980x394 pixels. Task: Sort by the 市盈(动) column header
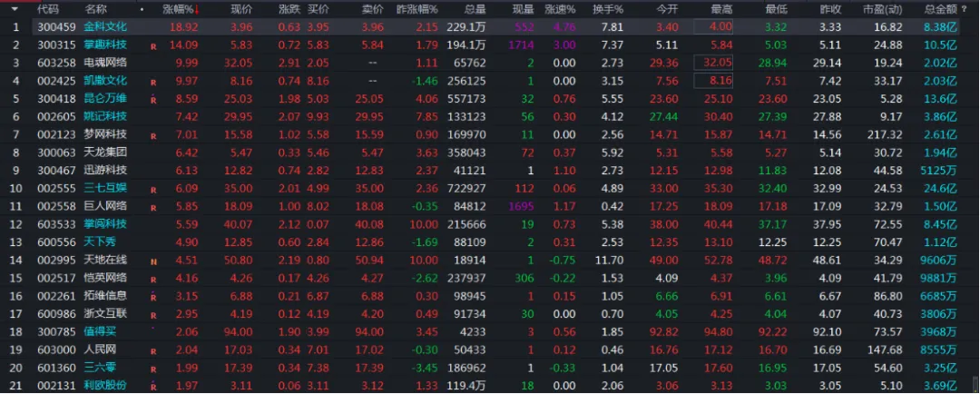pos(883,9)
